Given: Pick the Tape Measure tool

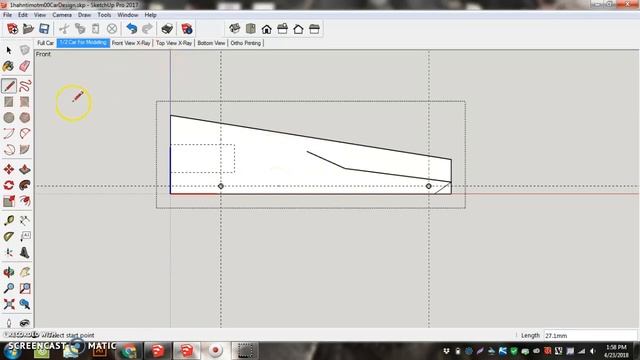Looking at the screenshot, I should [9, 220].
